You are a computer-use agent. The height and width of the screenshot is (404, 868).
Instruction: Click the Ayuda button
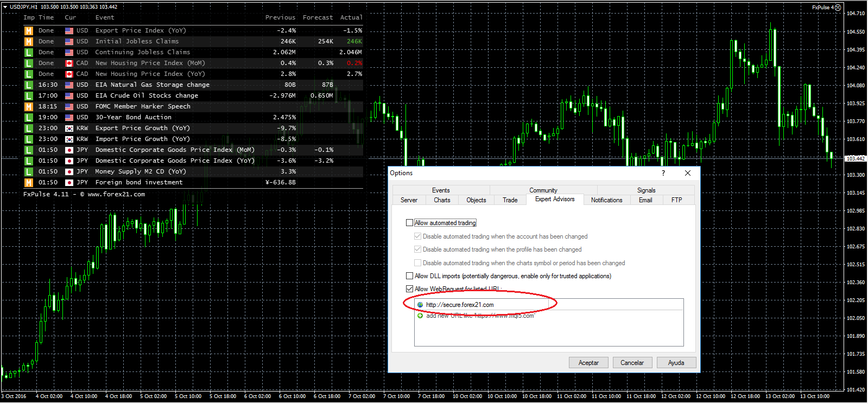click(x=676, y=363)
